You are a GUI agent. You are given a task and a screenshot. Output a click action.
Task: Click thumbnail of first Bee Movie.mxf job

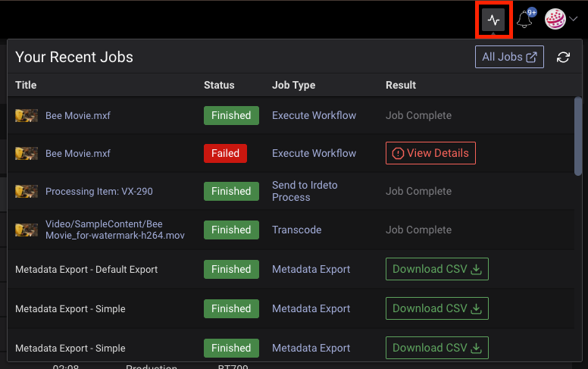pyautogui.click(x=27, y=116)
